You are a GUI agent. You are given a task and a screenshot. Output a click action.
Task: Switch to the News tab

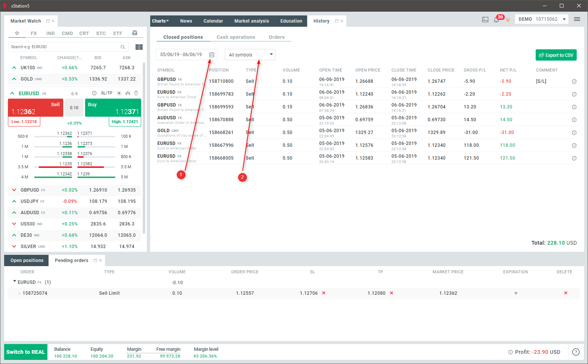coord(186,21)
